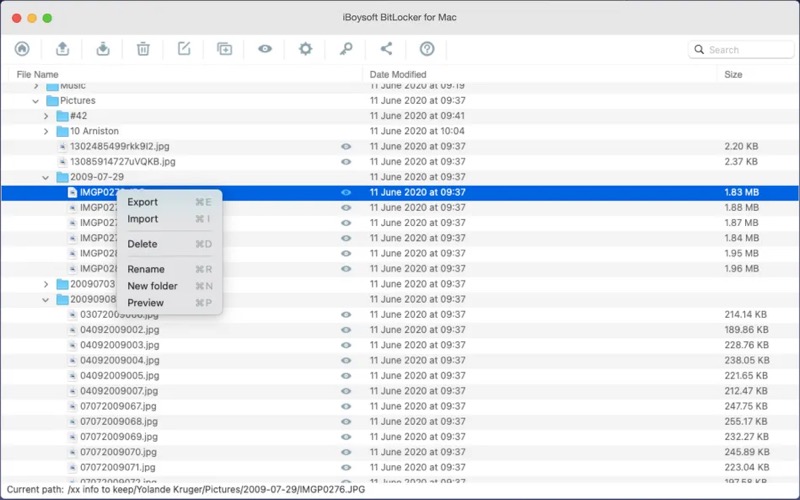800x500 pixels.
Task: Click preview eye for 04092009007.jpg
Action: click(x=346, y=391)
